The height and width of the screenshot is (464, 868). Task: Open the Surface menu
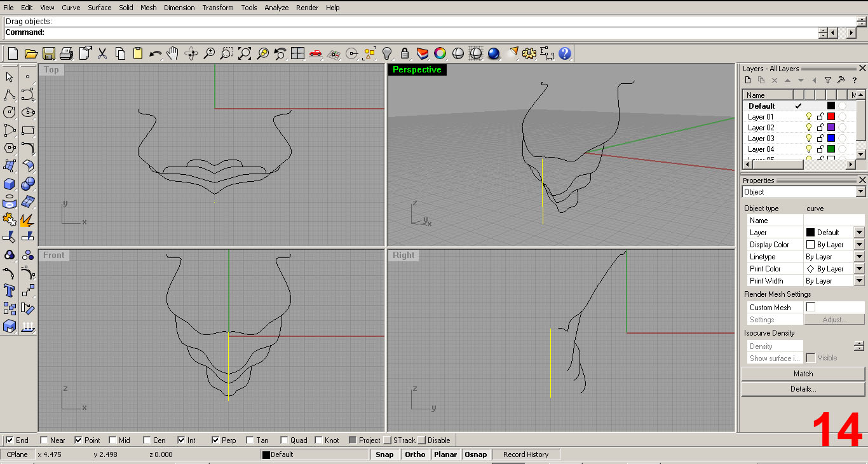100,8
